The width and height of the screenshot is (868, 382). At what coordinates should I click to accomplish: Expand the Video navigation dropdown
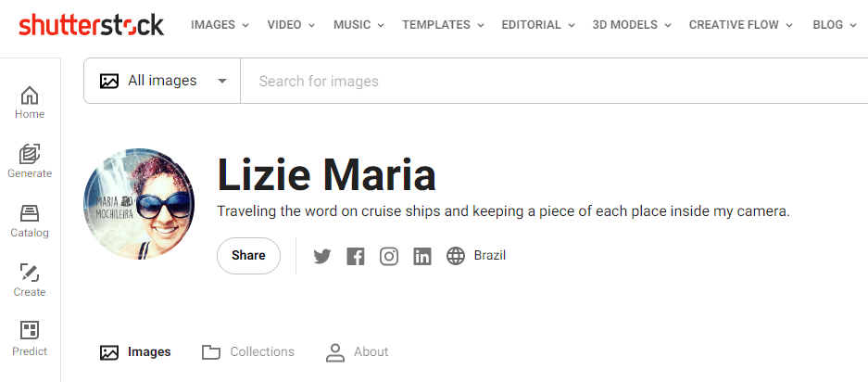pos(291,25)
